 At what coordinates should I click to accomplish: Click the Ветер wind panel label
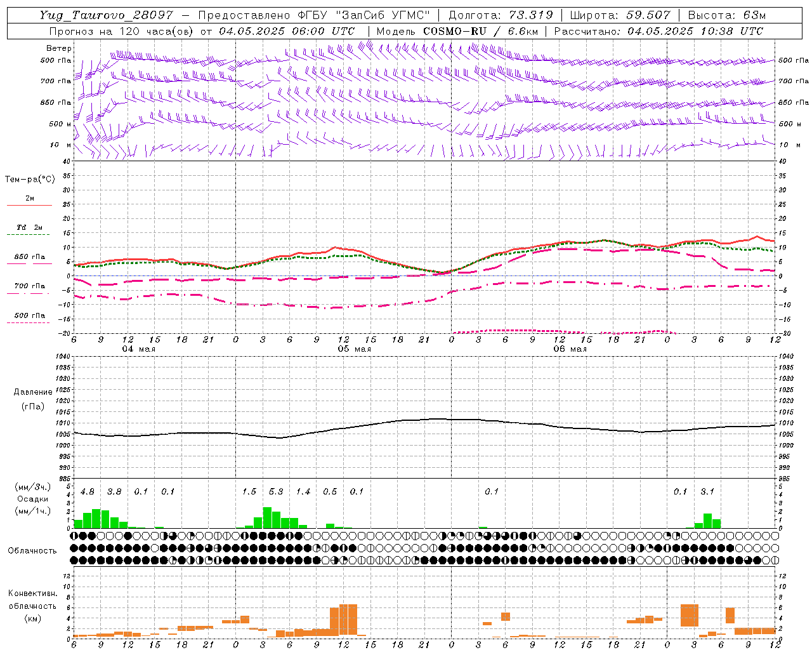(x=58, y=48)
